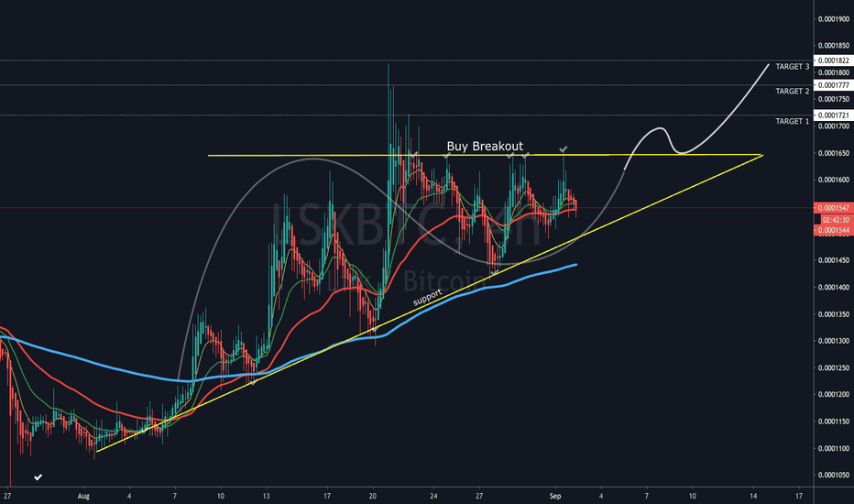
Task: Click the 0.0001400 price axis label
Action: 833,287
